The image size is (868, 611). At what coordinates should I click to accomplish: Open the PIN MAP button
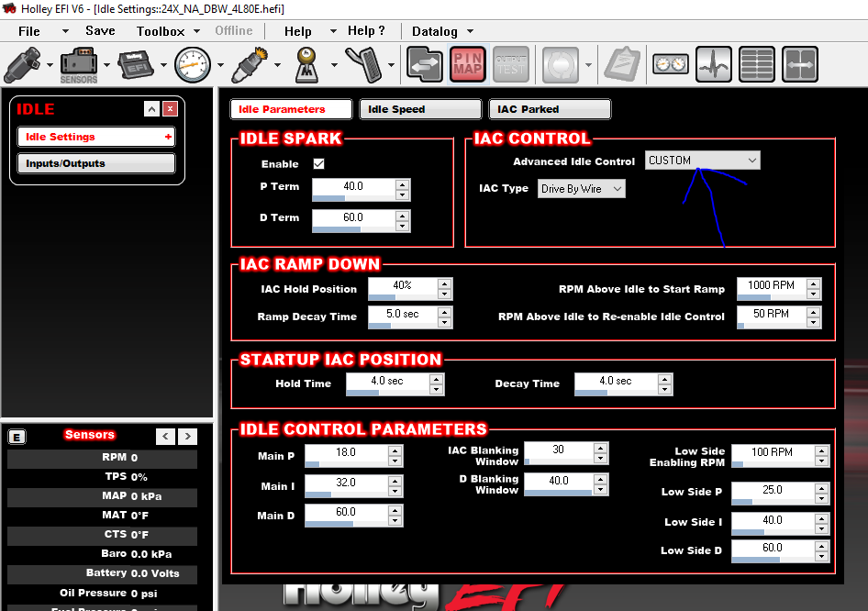coord(468,64)
